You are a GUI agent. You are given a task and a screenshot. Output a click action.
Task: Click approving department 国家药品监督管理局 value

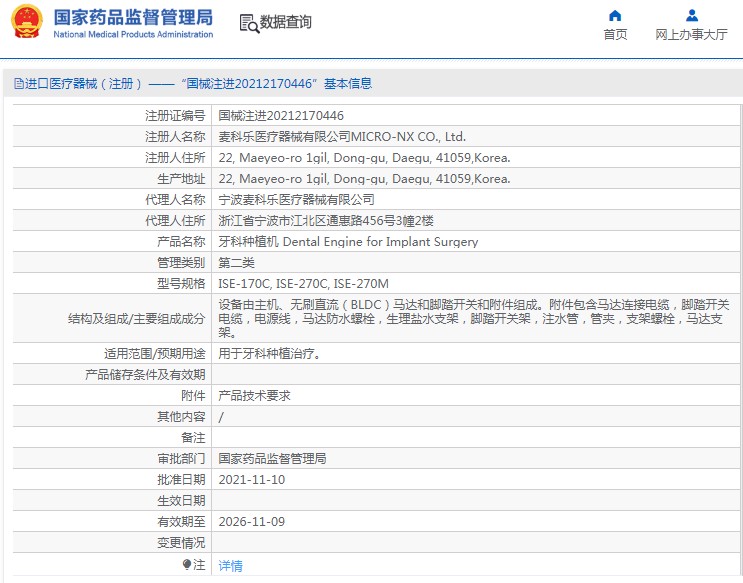[272, 458]
